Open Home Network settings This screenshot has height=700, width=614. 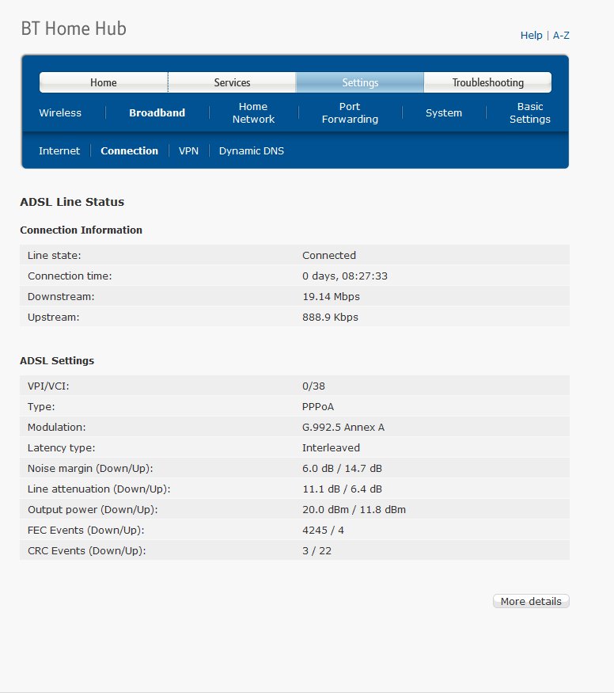pyautogui.click(x=253, y=113)
